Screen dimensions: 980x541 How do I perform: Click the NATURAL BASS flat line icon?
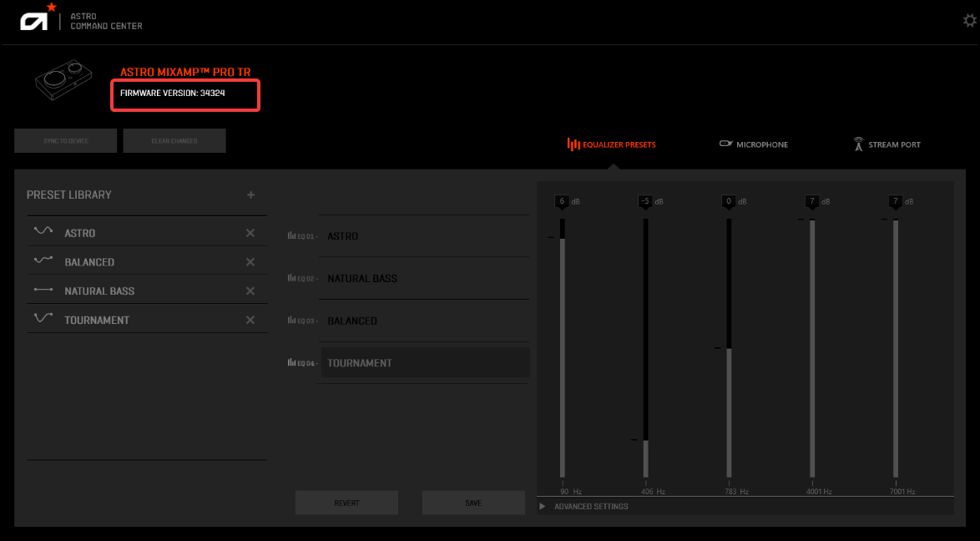pos(43,291)
